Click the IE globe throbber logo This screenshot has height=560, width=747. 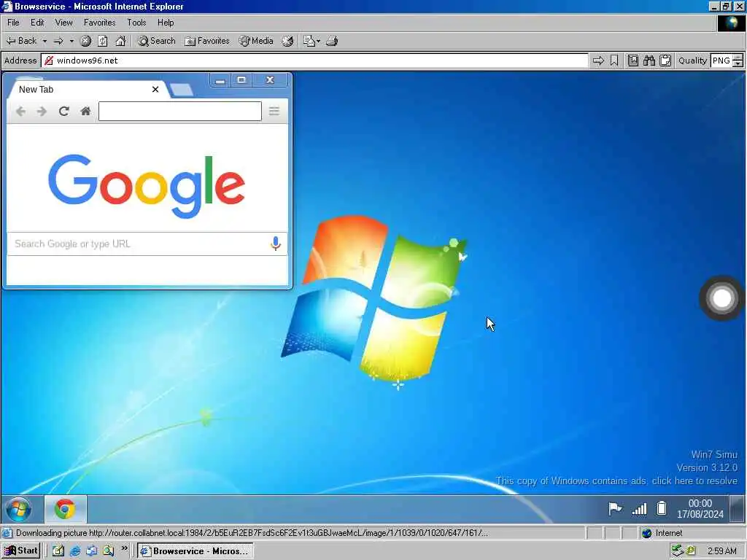[731, 23]
